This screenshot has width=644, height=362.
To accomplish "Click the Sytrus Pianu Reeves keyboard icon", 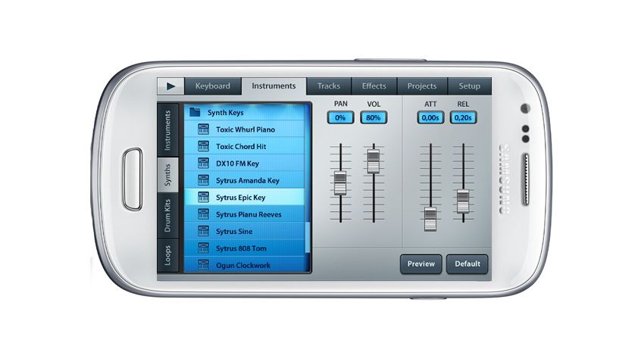I will pos(203,214).
